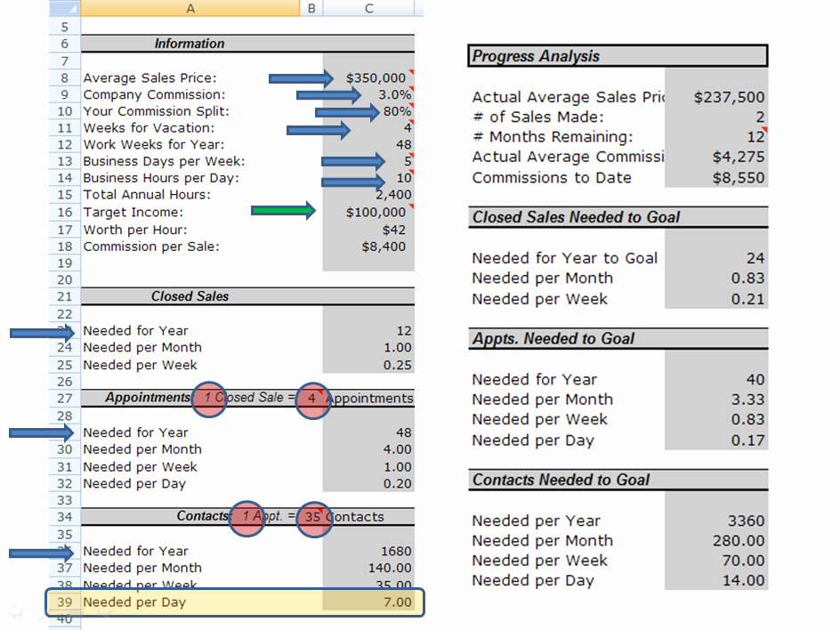840x630 pixels.
Task: Select row 39 header
Action: click(x=65, y=602)
